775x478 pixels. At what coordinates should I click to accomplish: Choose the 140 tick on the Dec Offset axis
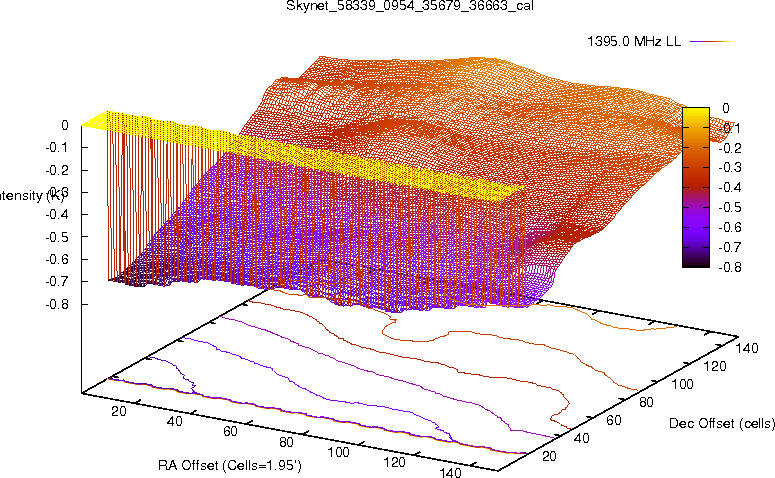coord(747,348)
